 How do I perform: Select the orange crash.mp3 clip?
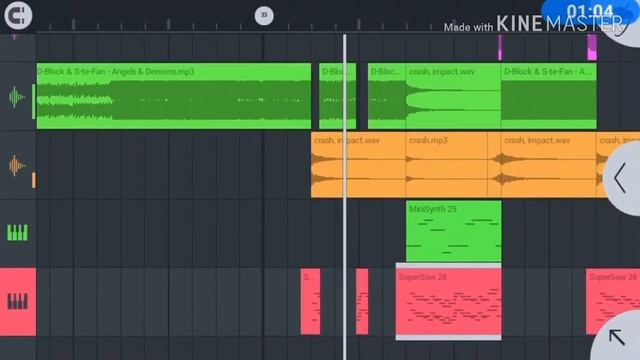coord(447,165)
